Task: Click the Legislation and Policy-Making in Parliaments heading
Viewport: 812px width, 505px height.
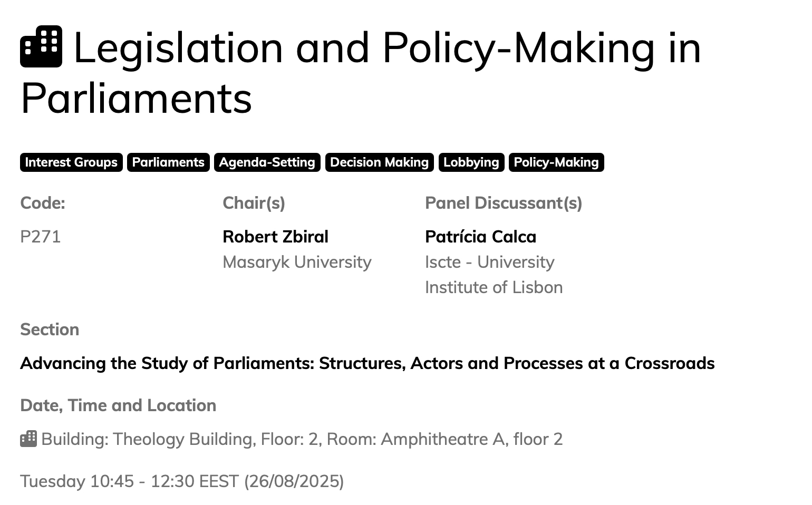Action: [361, 72]
